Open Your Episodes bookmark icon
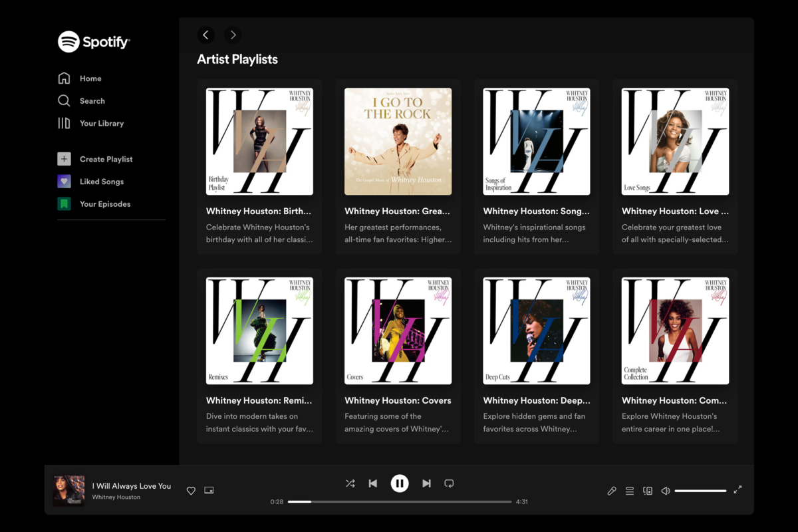The height and width of the screenshot is (532, 798). coord(64,204)
